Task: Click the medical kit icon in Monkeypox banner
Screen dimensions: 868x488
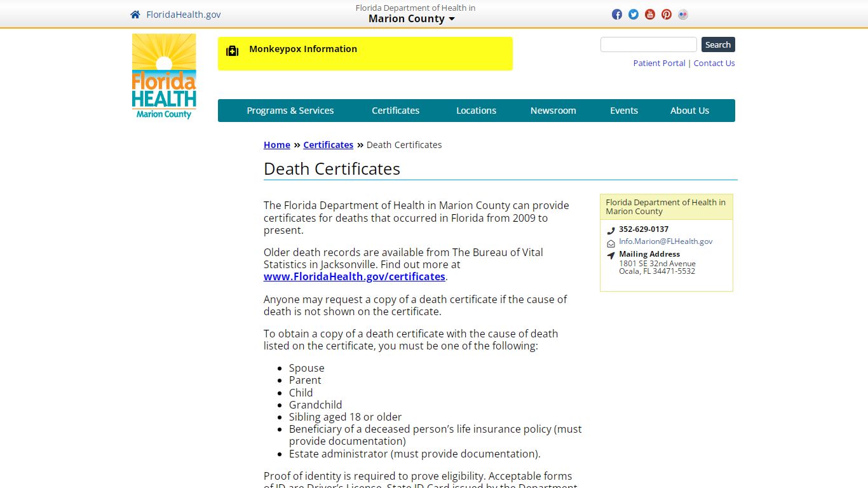Action: coord(233,51)
